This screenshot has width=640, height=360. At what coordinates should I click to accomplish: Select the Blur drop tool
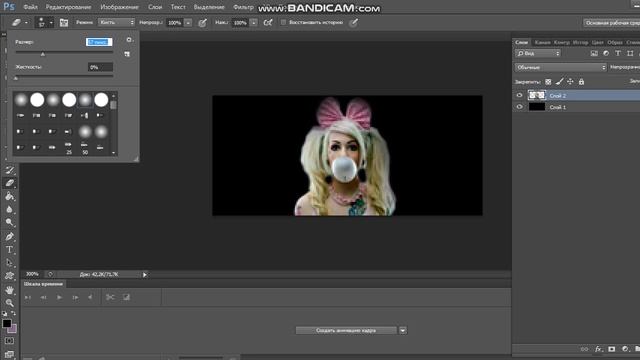point(10,209)
